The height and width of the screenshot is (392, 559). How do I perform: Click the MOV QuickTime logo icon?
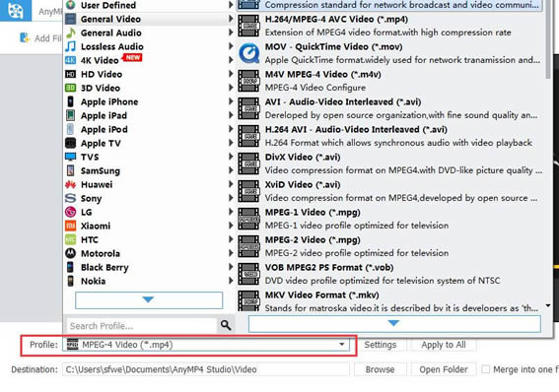248,53
